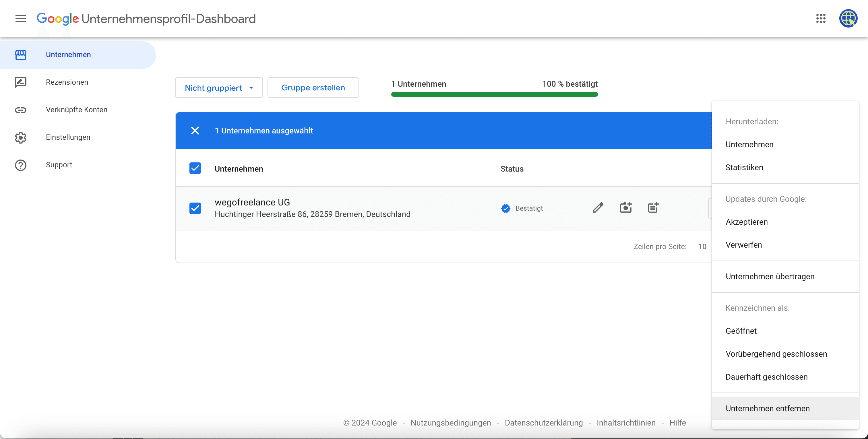Mark as Vorübergehend geschlossen
This screenshot has width=868, height=439.
click(785, 354)
